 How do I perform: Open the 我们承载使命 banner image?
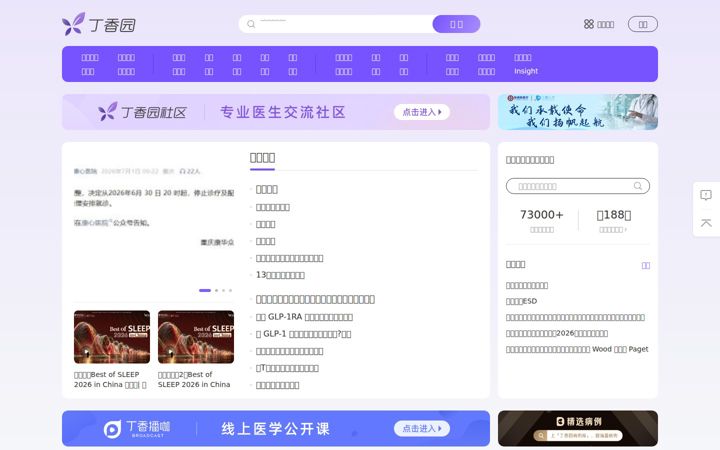(578, 112)
